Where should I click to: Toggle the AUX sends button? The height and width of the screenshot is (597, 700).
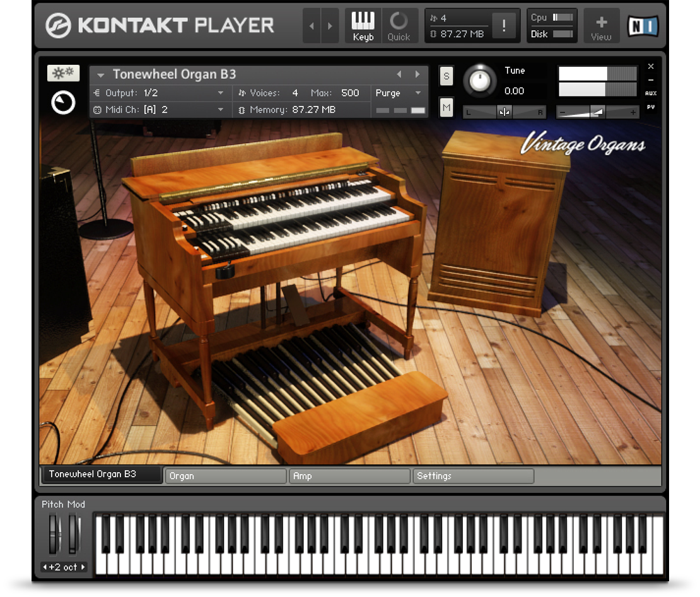651,93
